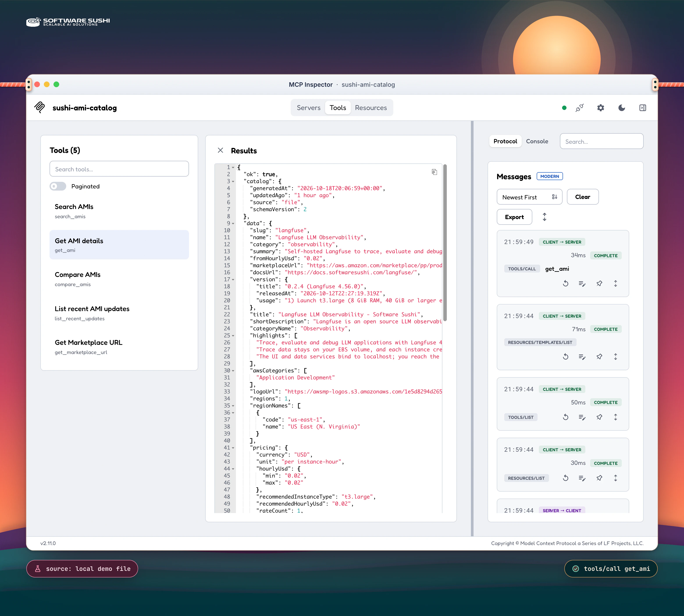Expand the tools/list message card

tap(616, 417)
